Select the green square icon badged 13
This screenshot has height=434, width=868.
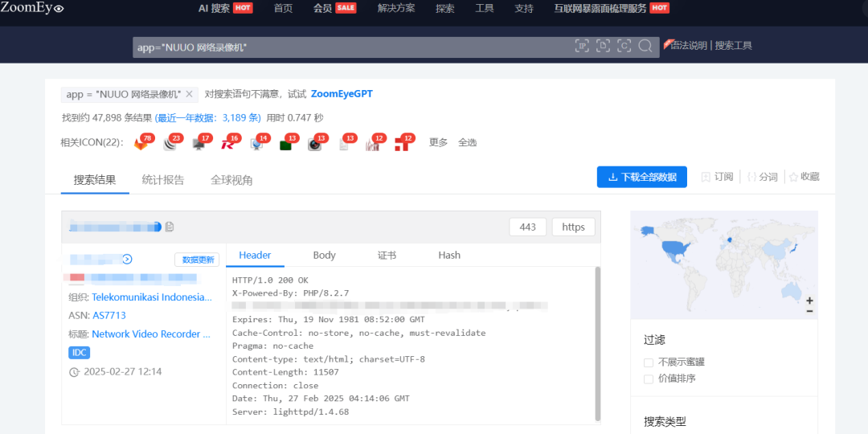(x=285, y=145)
